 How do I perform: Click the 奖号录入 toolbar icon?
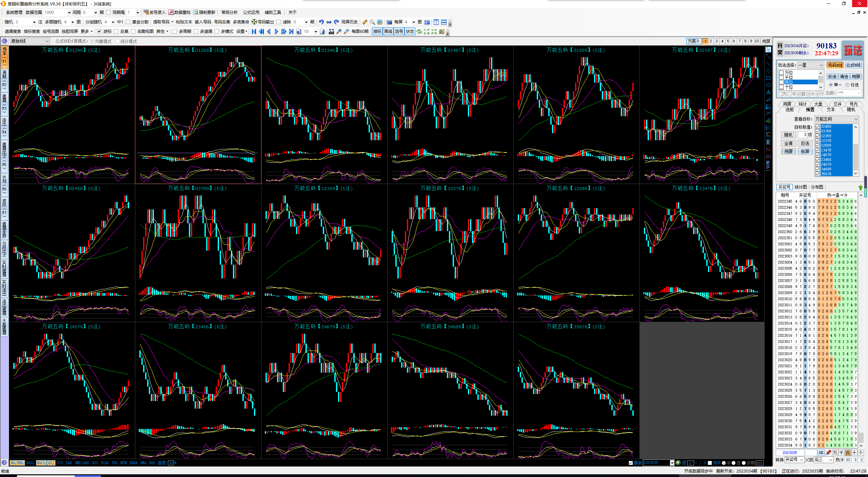pyautogui.click(x=146, y=12)
